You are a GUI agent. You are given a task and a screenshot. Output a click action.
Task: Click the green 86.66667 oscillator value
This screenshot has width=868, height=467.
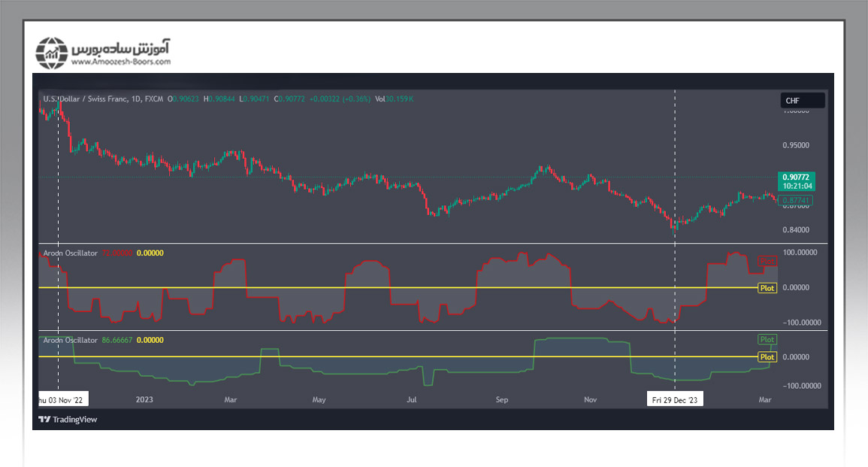[x=117, y=341]
